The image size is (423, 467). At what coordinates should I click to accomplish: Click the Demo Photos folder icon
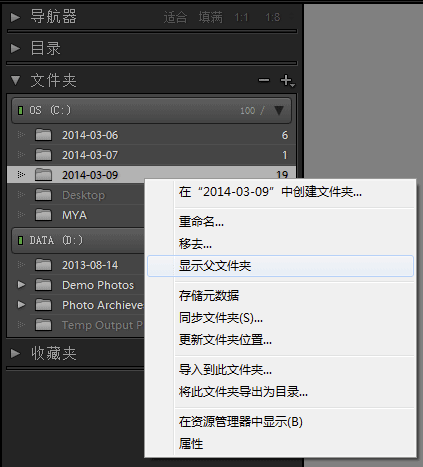43,285
